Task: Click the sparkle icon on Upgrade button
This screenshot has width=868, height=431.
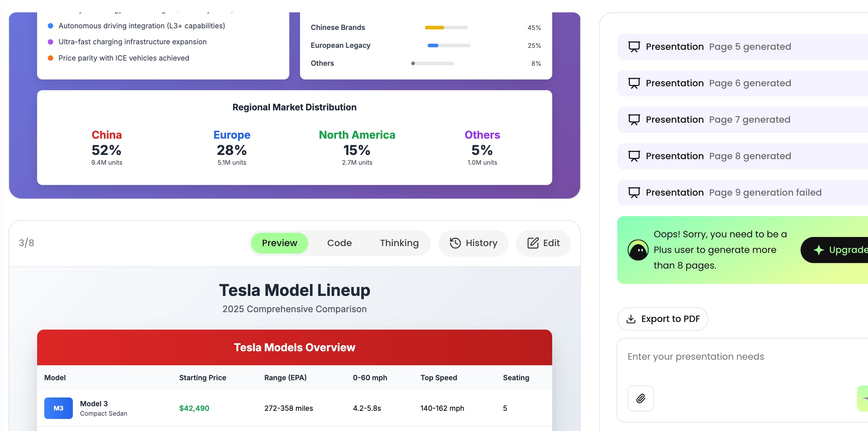Action: [x=819, y=250]
